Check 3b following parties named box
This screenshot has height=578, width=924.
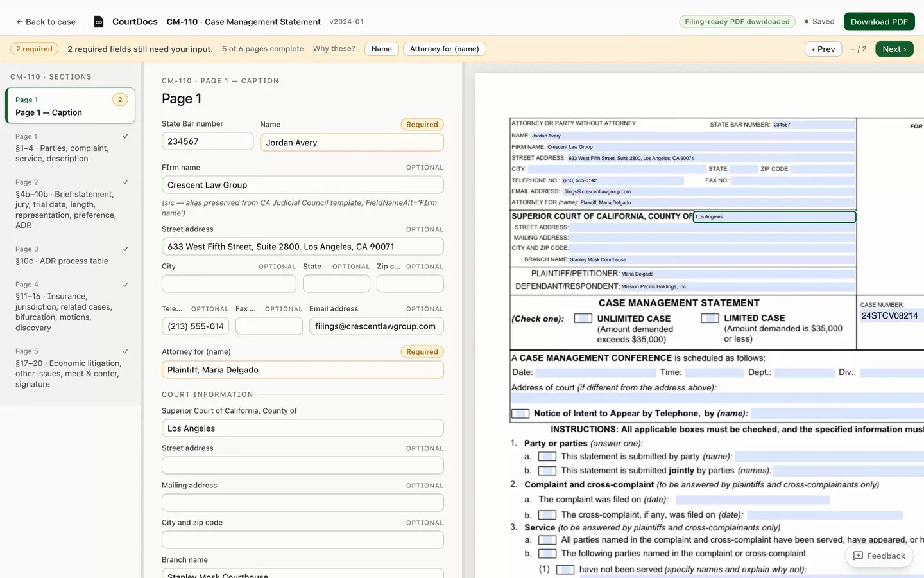tap(547, 554)
